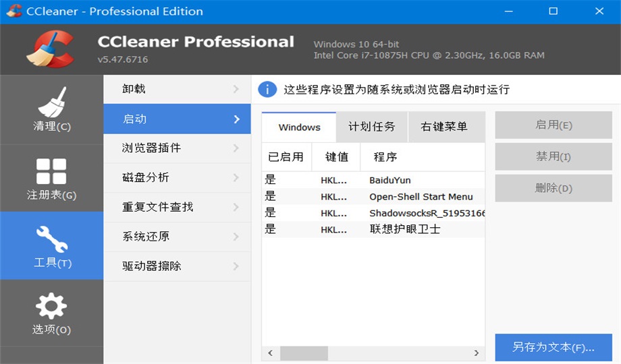This screenshot has height=364, width=621.
Task: Sort by the 程序 column header
Action: coord(423,157)
